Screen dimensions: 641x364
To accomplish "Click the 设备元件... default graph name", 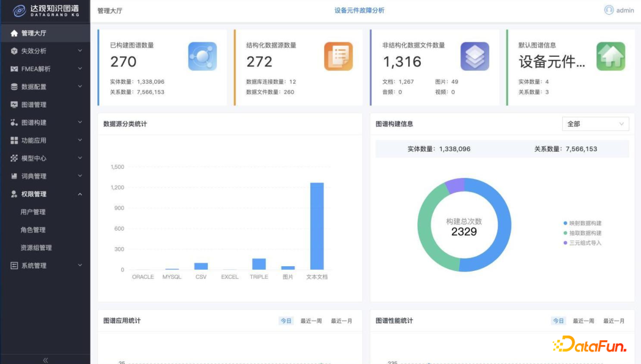I will pyautogui.click(x=552, y=62).
